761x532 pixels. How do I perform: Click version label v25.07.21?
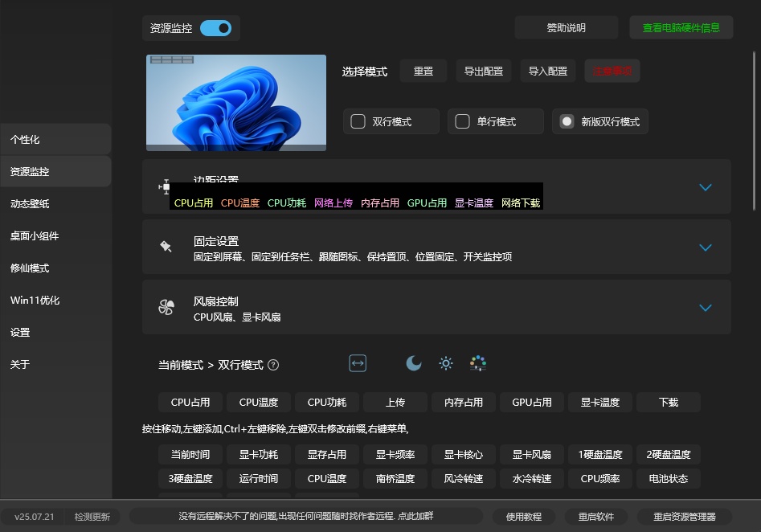point(34,517)
